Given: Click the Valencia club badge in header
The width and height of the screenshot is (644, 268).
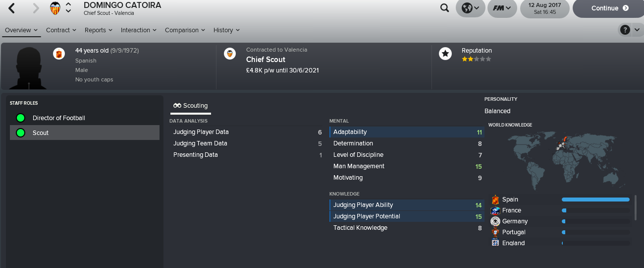Looking at the screenshot, I should pyautogui.click(x=55, y=8).
